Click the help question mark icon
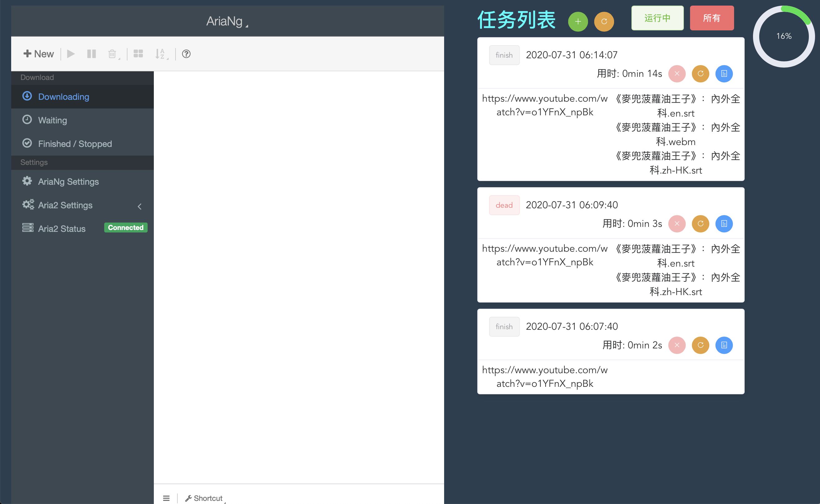820x504 pixels. click(186, 54)
